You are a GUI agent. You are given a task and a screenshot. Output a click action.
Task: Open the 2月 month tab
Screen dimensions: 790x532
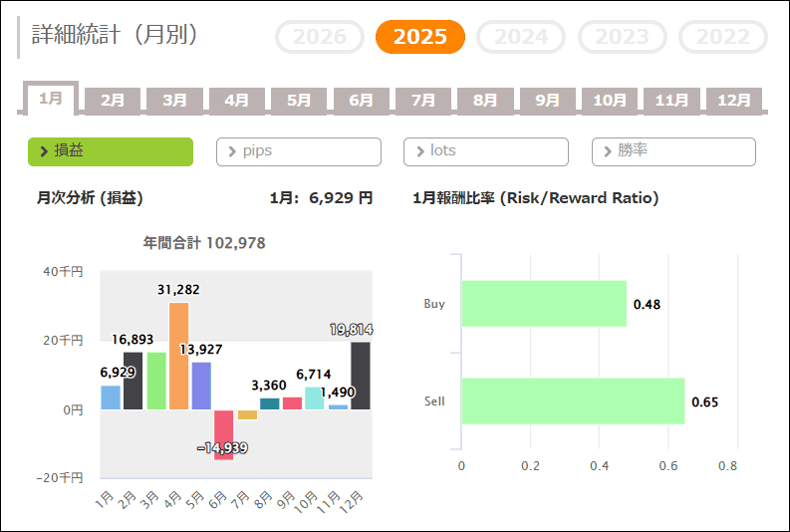(113, 100)
